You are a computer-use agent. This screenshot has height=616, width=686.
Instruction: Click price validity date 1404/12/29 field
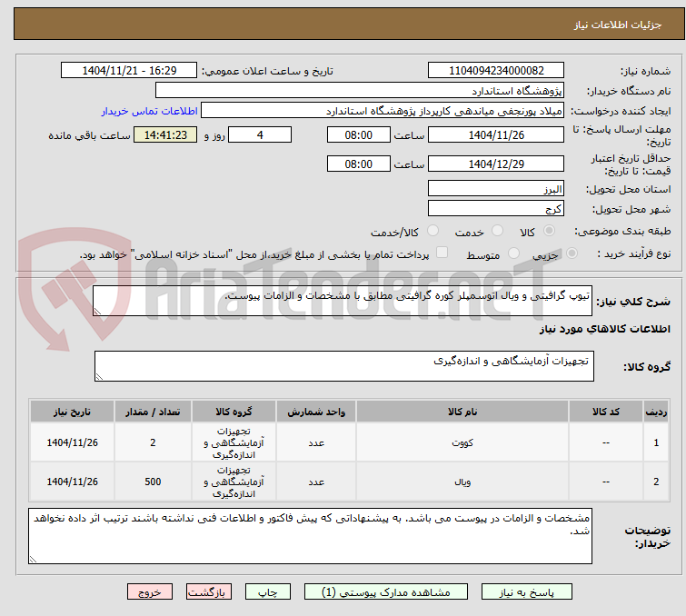click(x=496, y=164)
